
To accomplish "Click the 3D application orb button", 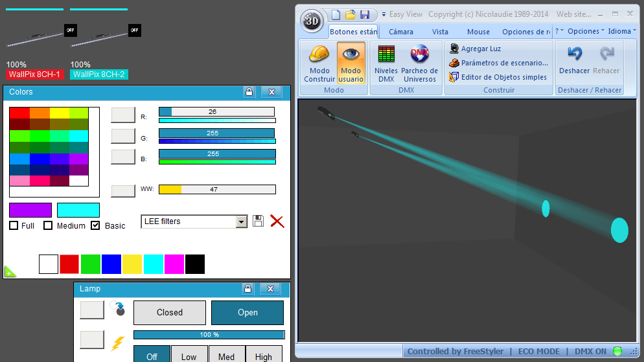I will tap(312, 21).
